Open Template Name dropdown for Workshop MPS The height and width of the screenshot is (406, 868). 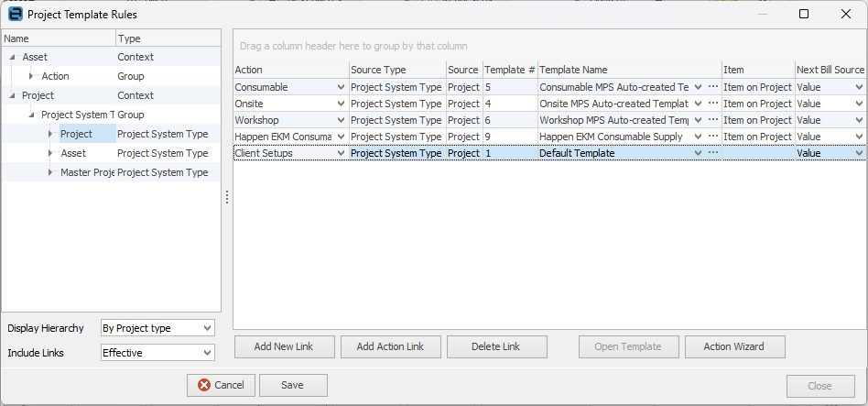(698, 120)
